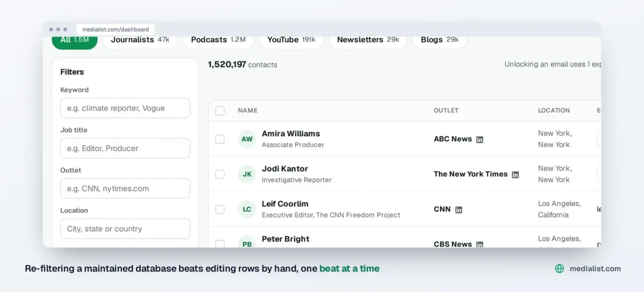
Task: Click the CBS News outlet name
Action: [x=453, y=244]
